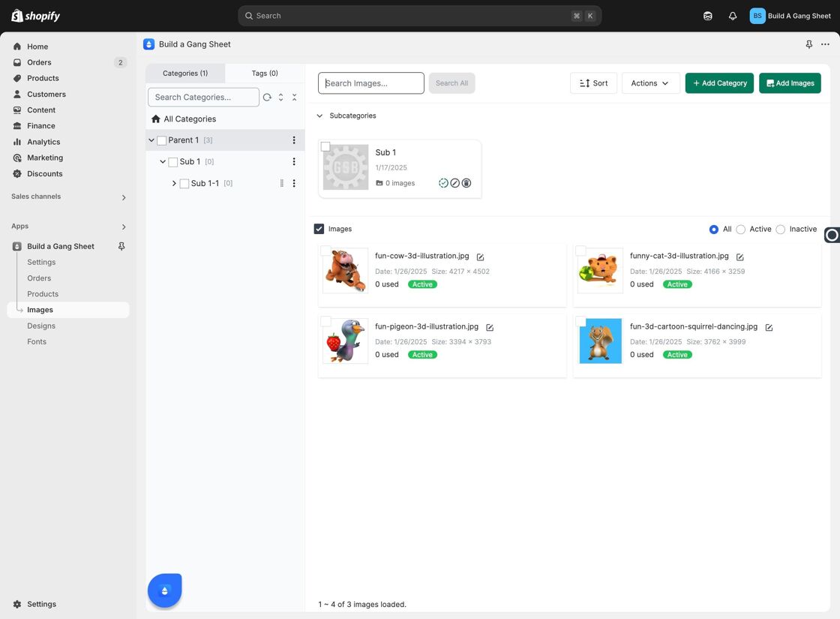Select the funny-cat image checkbox
840x619 pixels.
pos(580,251)
